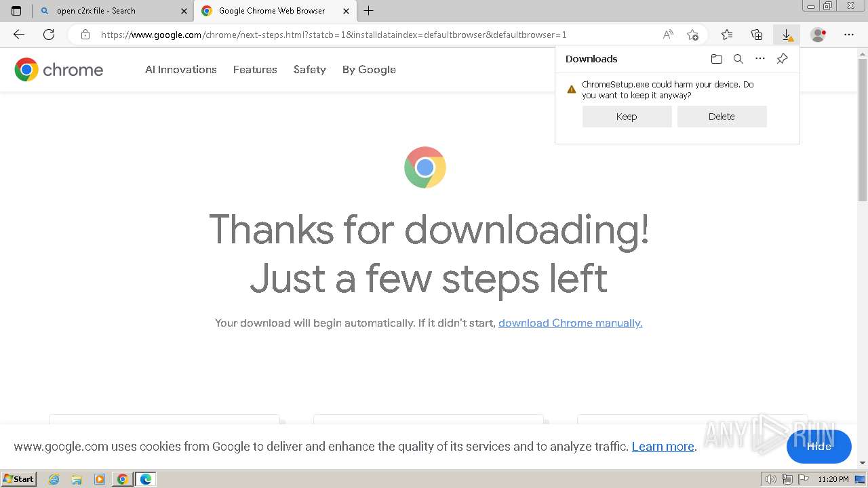This screenshot has height=488, width=868.
Task: Click the scrollbar down arrow
Action: (863, 463)
